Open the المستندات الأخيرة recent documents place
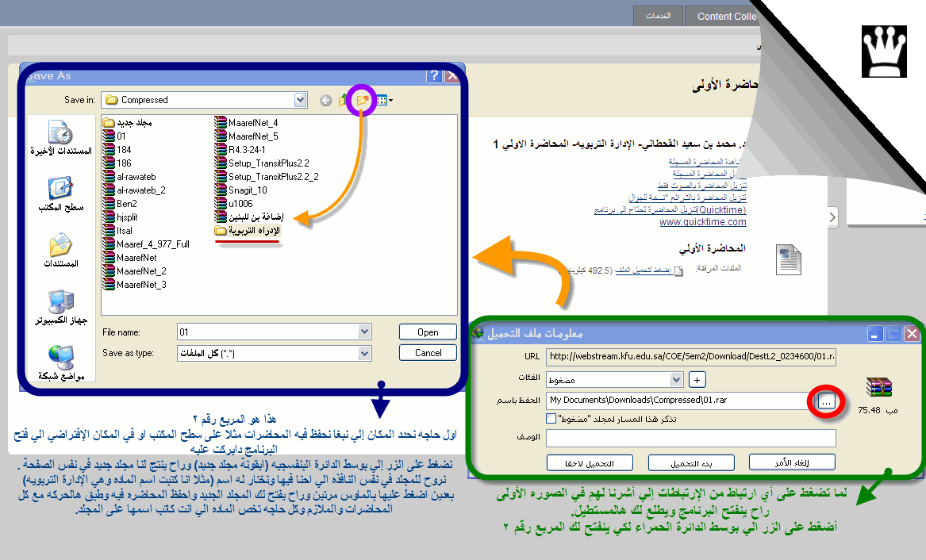926x560 pixels. tap(61, 137)
